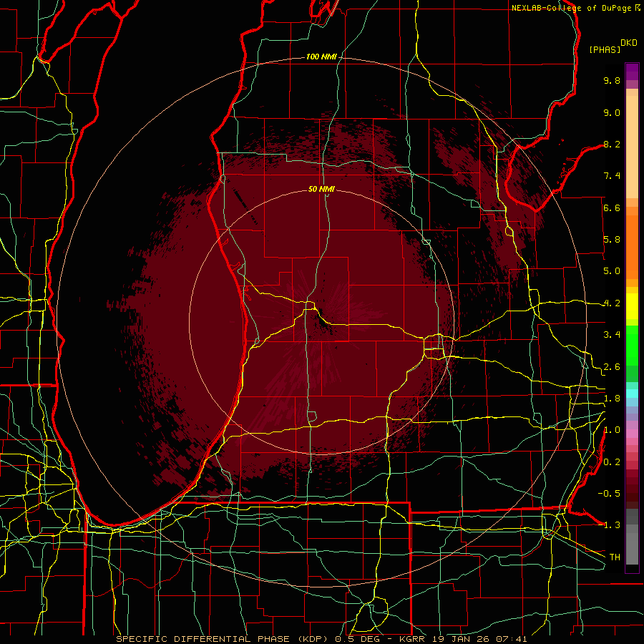Click the 9.8 value on the color scale

(612, 80)
